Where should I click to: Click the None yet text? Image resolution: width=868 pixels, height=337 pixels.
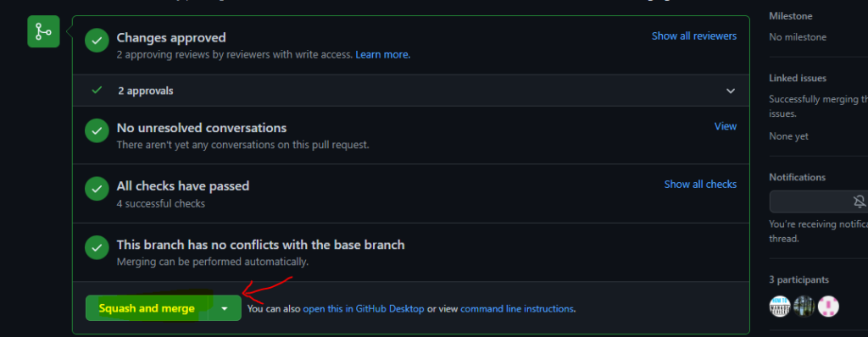coord(788,136)
